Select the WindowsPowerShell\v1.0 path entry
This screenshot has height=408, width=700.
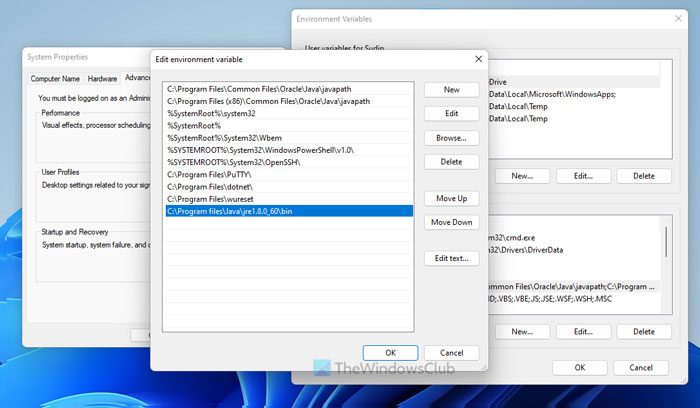(x=289, y=150)
